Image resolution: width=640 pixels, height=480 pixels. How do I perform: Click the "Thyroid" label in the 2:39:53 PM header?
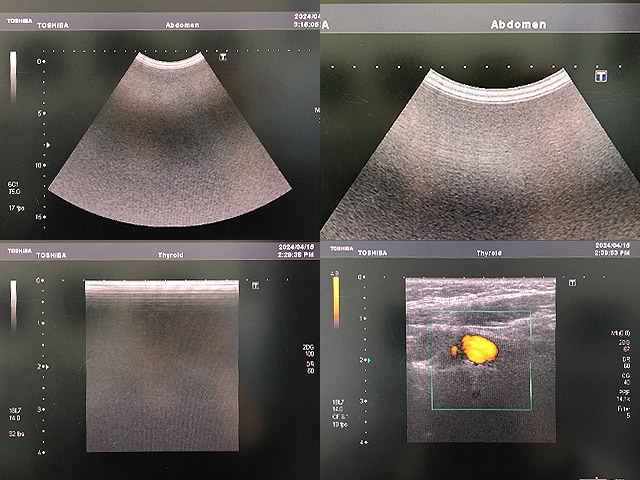489,253
